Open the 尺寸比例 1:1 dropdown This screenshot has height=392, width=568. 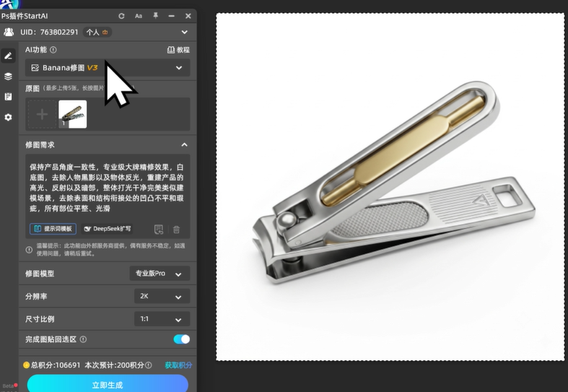(162, 319)
